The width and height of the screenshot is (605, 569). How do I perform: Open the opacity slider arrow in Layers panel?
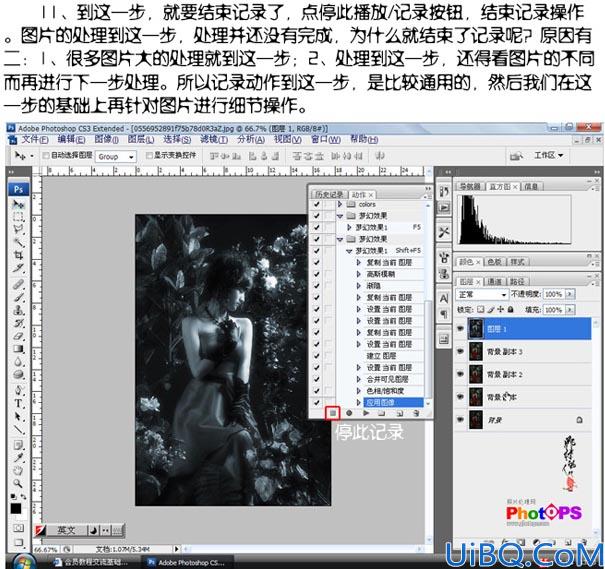570,294
